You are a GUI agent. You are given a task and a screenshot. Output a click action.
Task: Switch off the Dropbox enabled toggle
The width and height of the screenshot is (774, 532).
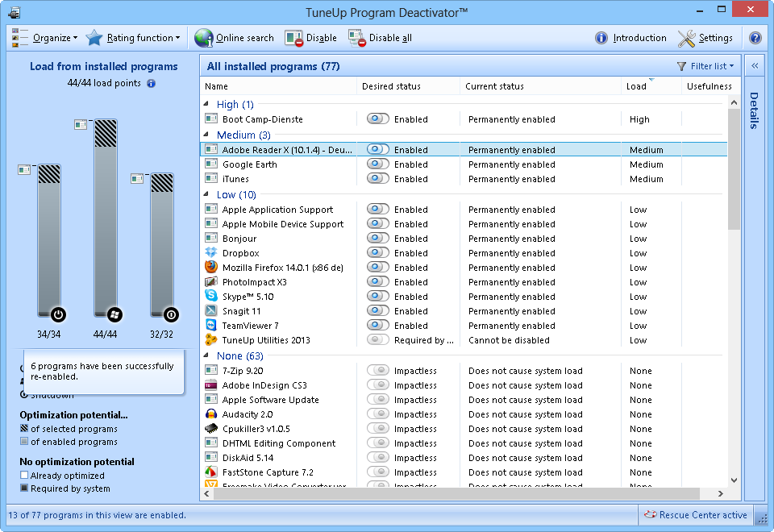pyautogui.click(x=377, y=253)
